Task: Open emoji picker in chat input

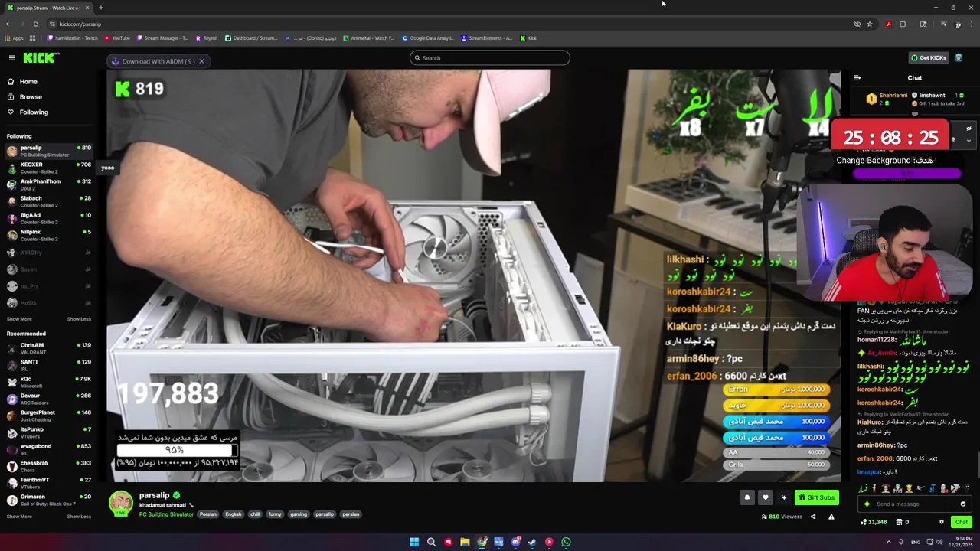Action: click(x=963, y=504)
